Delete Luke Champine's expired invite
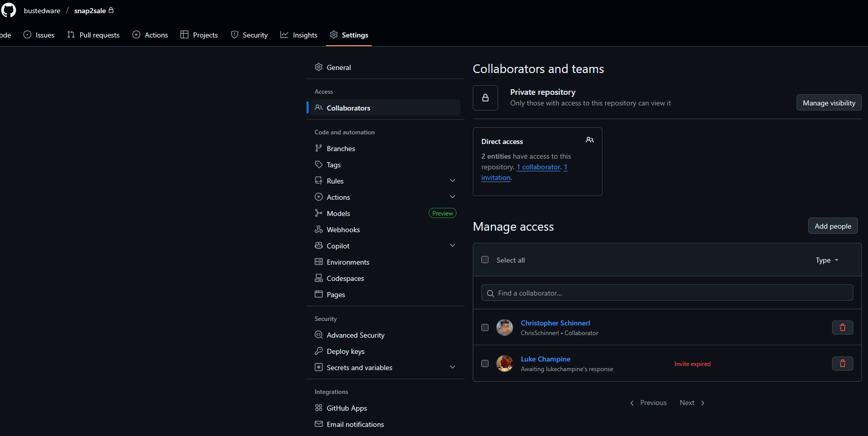868x436 pixels. point(842,364)
